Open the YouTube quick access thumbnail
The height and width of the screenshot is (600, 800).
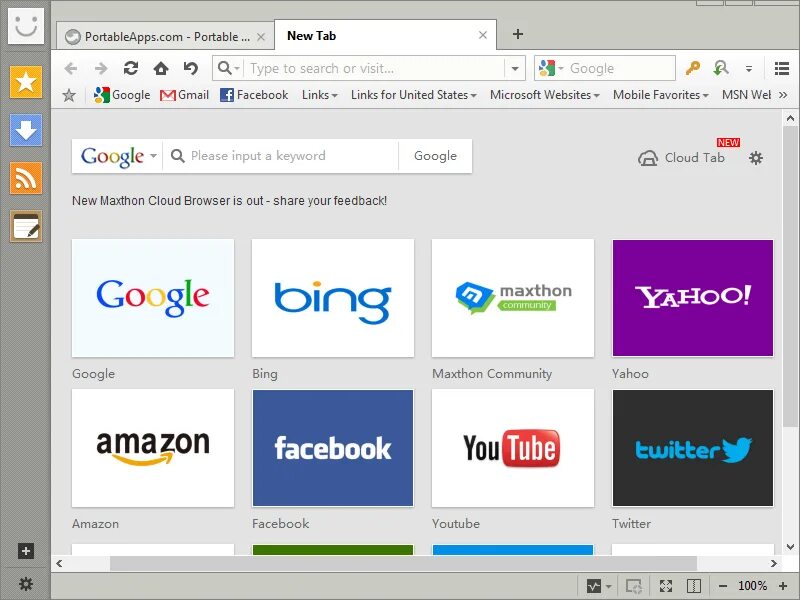point(512,448)
